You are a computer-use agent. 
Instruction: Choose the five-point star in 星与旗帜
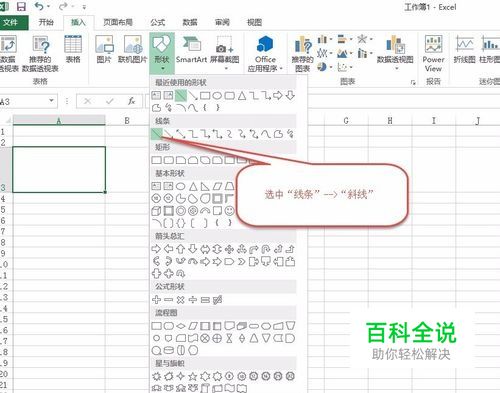(x=193, y=376)
